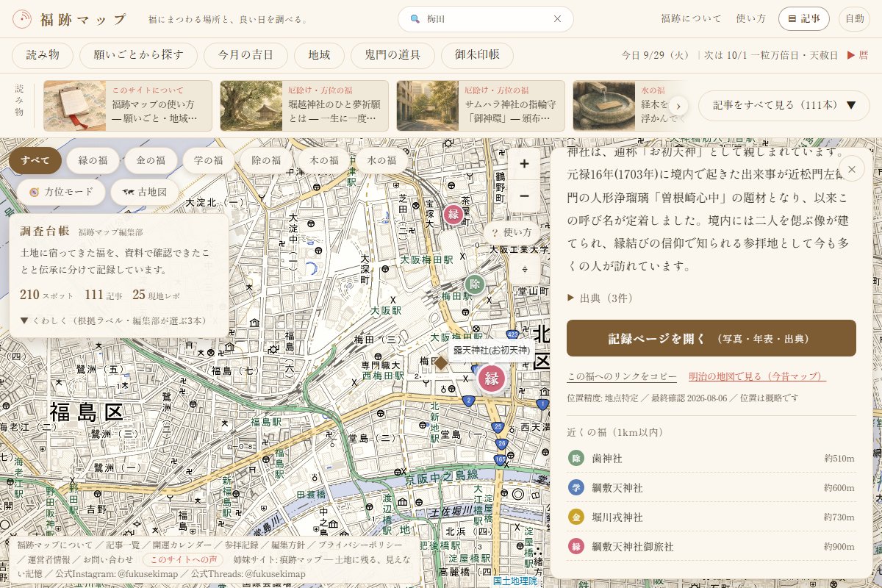
Task: Select the 木の福 filter chip
Action: point(324,160)
